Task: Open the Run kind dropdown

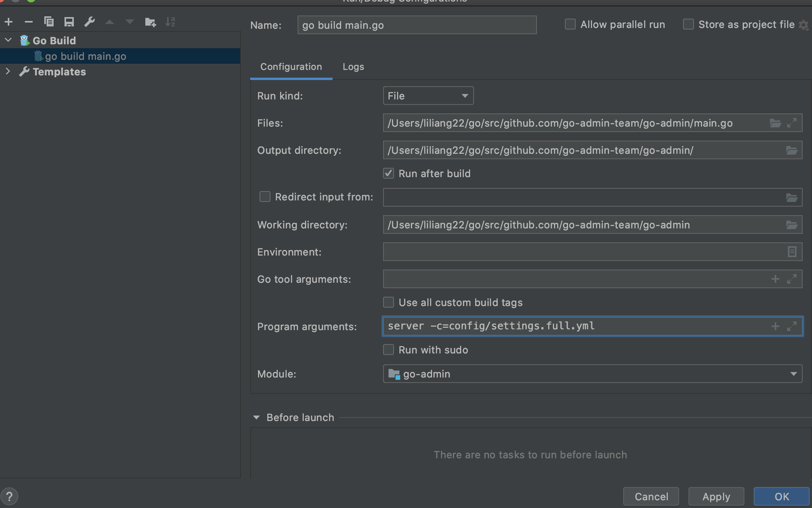Action: [428, 96]
